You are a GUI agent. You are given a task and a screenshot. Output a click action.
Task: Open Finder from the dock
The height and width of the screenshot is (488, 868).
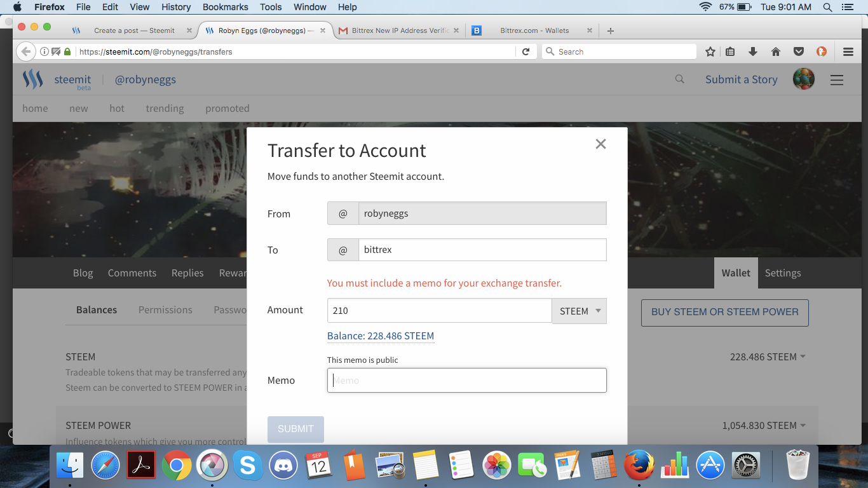(x=70, y=466)
